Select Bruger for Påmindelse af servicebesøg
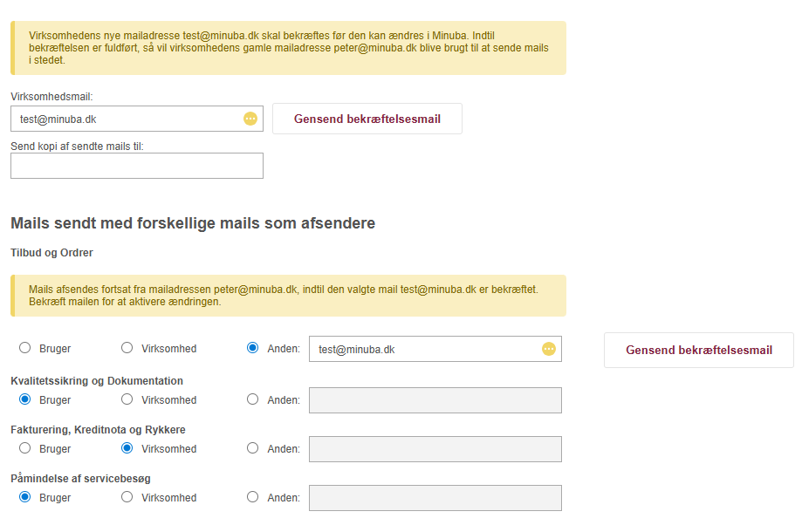The height and width of the screenshot is (532, 802). [x=24, y=497]
